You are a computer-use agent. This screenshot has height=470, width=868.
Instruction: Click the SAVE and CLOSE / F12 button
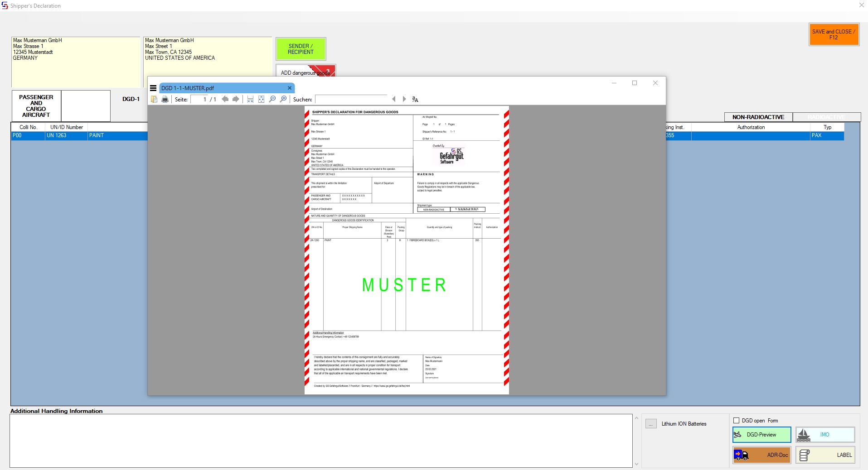pyautogui.click(x=834, y=34)
